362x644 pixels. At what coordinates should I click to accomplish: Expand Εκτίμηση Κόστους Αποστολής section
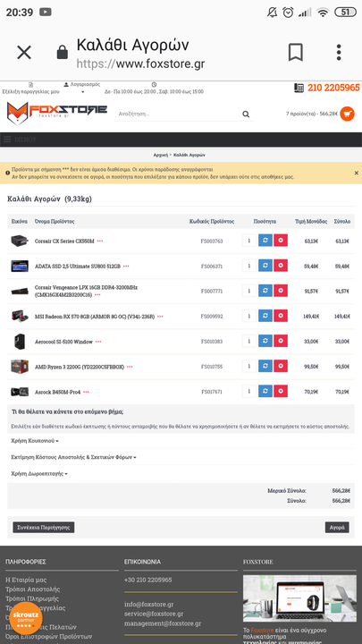click(x=73, y=457)
